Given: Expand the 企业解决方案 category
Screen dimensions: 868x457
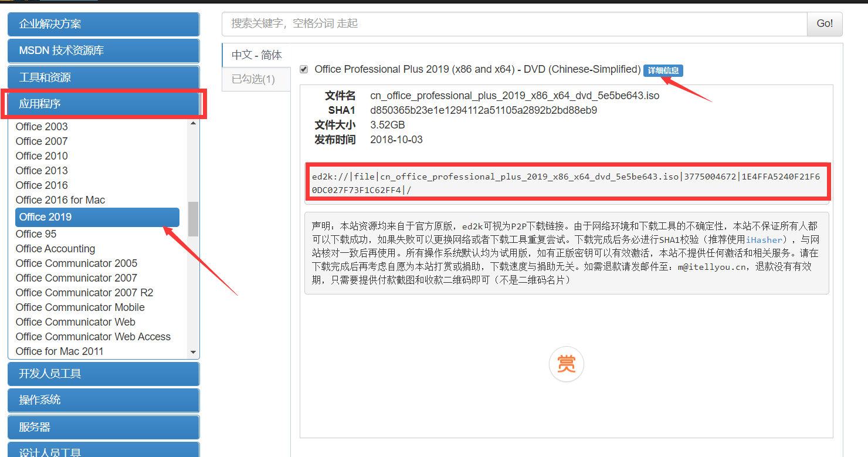Looking at the screenshot, I should [103, 24].
